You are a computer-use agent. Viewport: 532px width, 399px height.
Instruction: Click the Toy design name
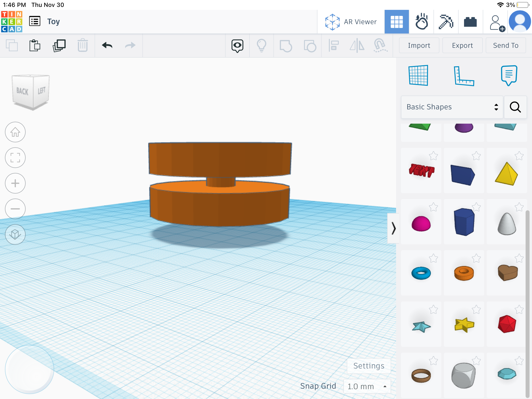pos(53,22)
